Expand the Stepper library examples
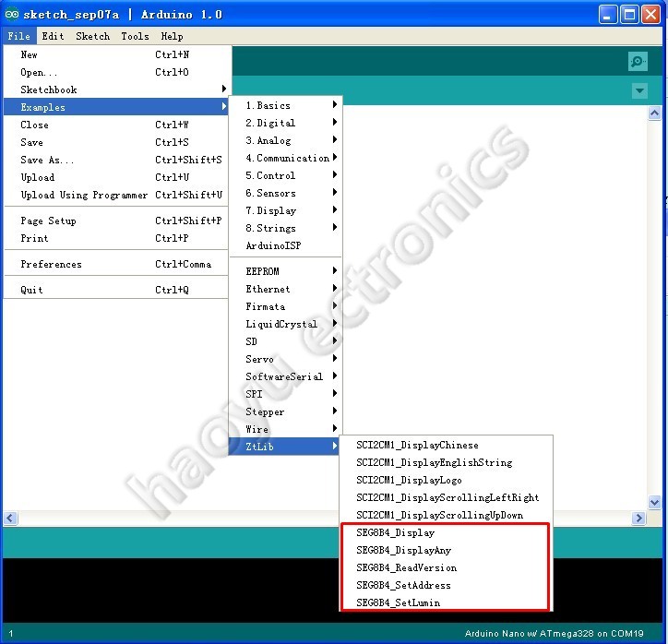This screenshot has width=668, height=644. [x=285, y=411]
